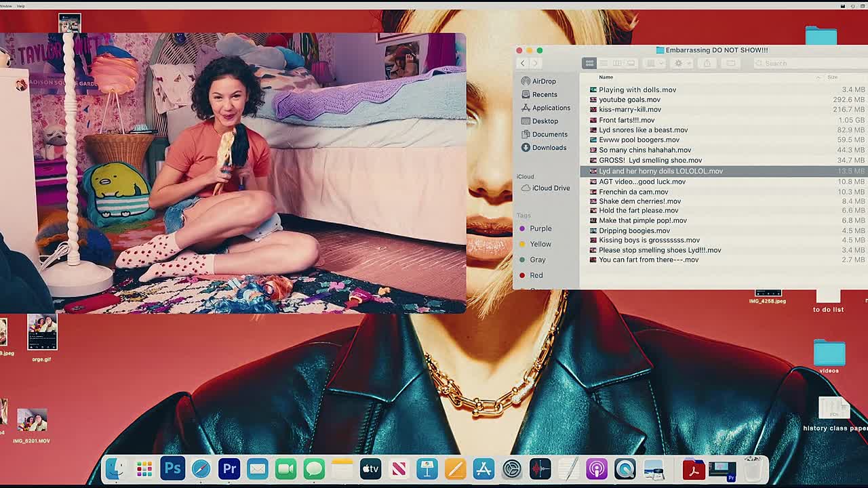Screen dimensions: 868x488
Task: Open iCloud Drive in sidebar
Action: (x=550, y=188)
